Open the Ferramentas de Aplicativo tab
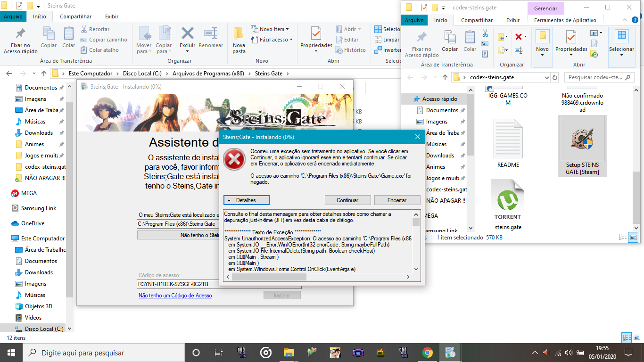 (x=565, y=20)
